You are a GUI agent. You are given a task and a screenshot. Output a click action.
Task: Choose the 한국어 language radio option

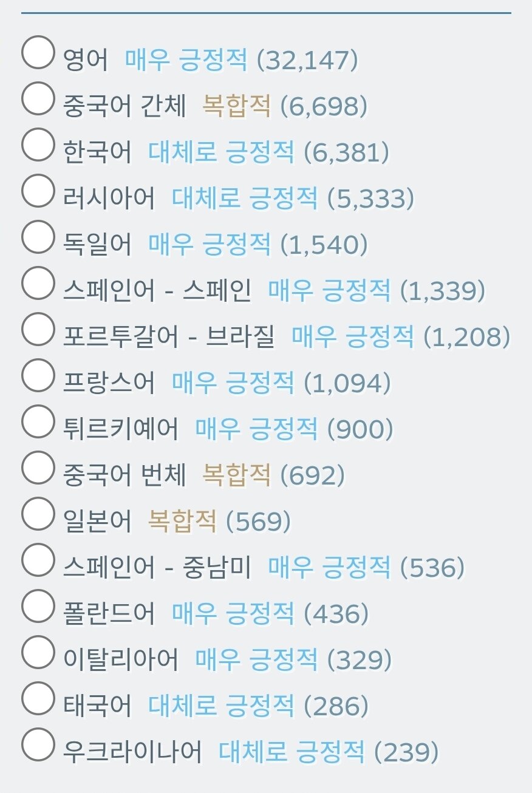(38, 145)
